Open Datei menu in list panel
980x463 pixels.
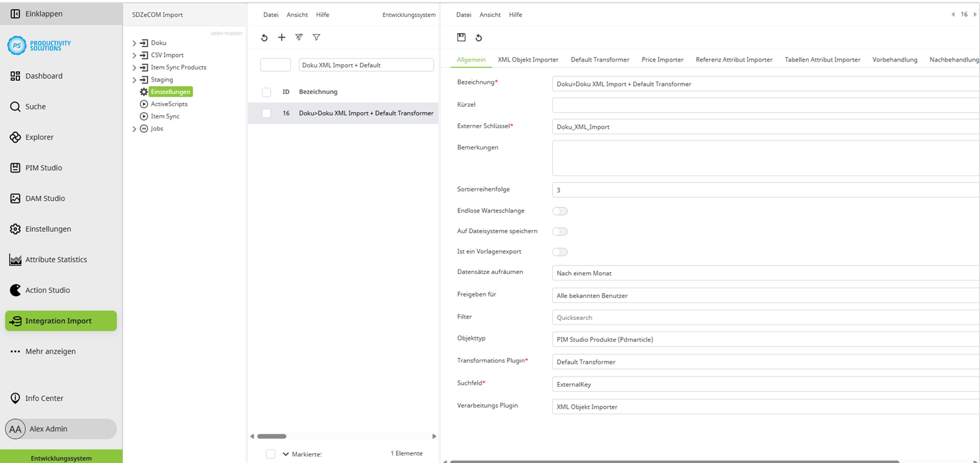[271, 15]
